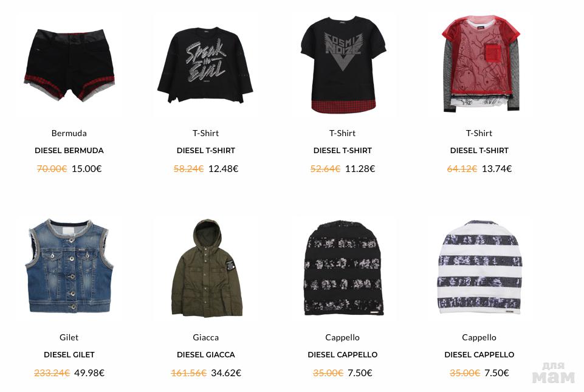
Task: Open the black sequin striped beanie image
Action: point(343,268)
